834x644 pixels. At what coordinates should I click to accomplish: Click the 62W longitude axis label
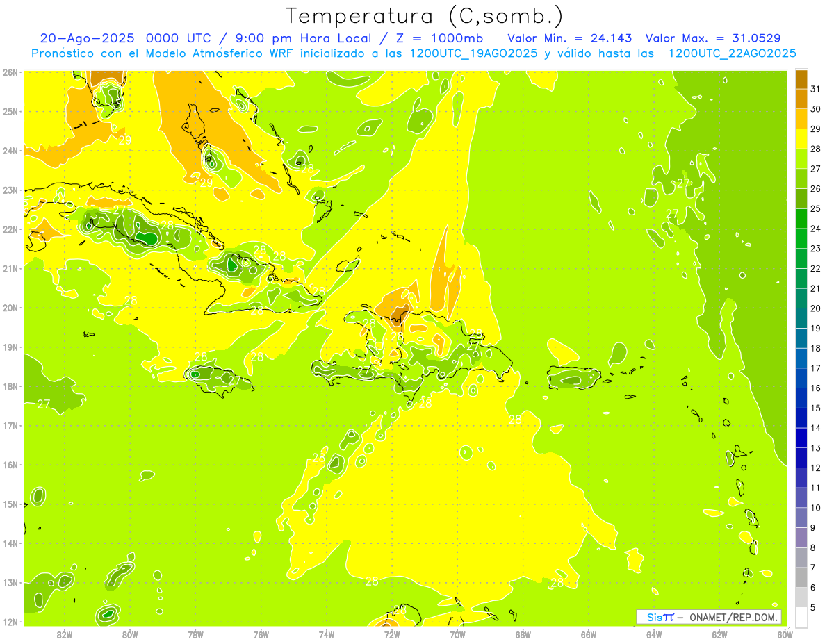coord(720,634)
